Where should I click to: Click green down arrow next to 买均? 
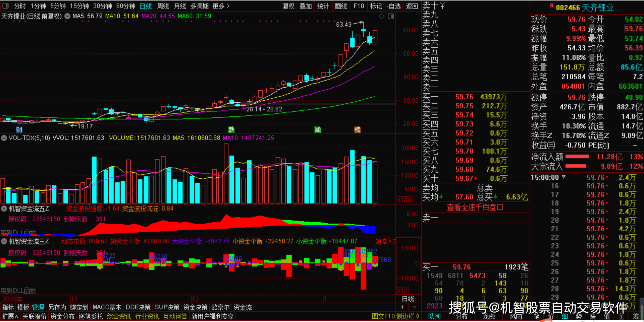pos(441,196)
